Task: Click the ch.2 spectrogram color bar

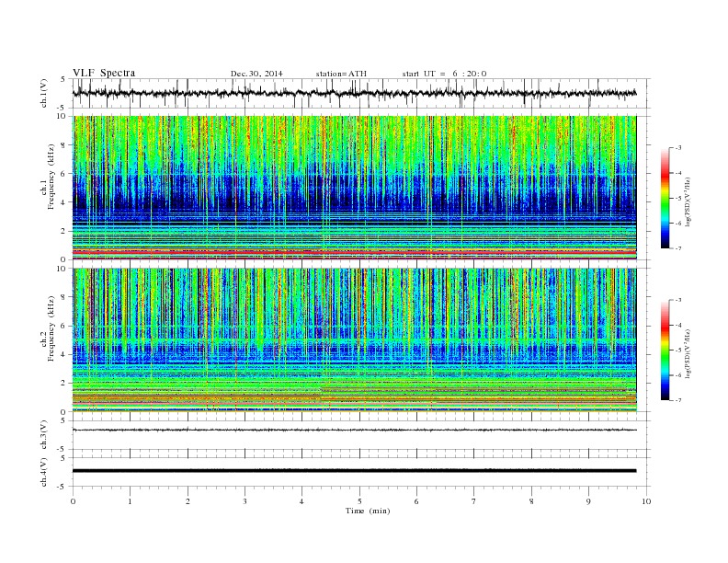Action: click(665, 350)
